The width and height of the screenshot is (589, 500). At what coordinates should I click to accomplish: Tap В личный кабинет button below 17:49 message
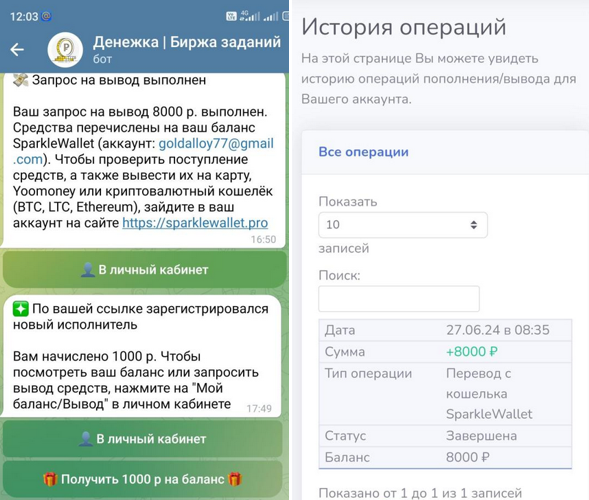coord(143,439)
